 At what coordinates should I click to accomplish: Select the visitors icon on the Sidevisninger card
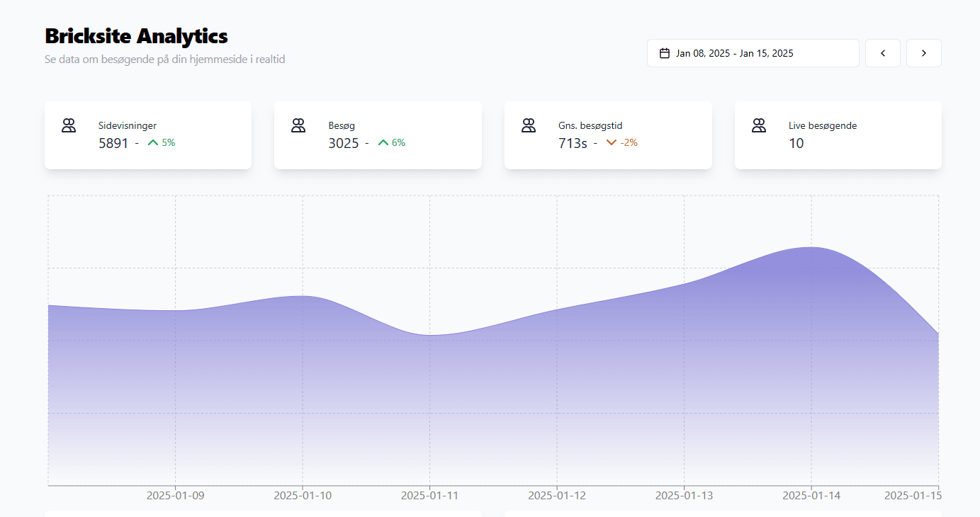[69, 125]
